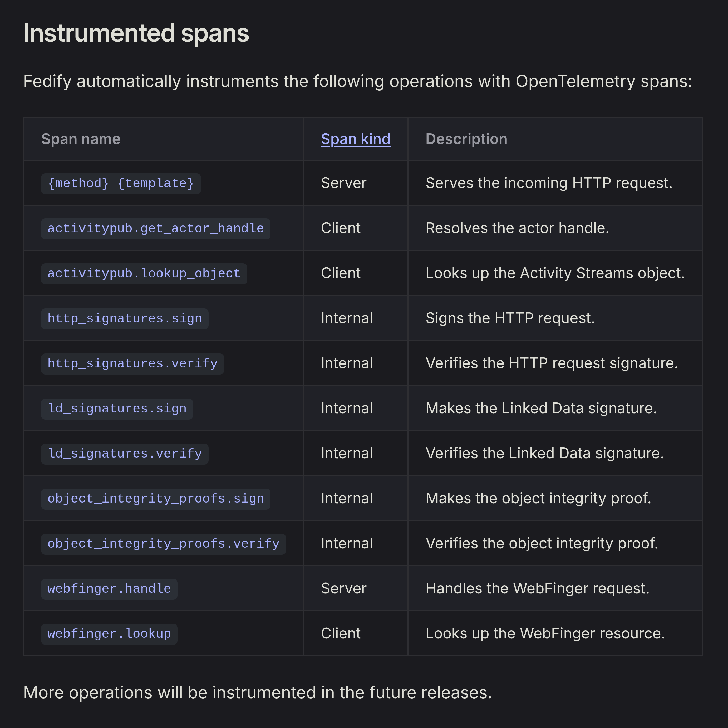Click 'Handles the WebFinger request' description
This screenshot has height=728, width=728.
point(537,588)
